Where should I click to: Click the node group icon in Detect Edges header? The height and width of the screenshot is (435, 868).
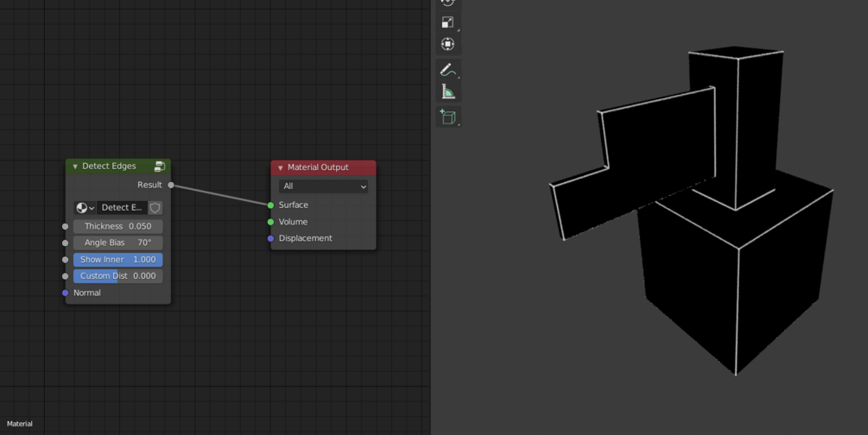160,166
